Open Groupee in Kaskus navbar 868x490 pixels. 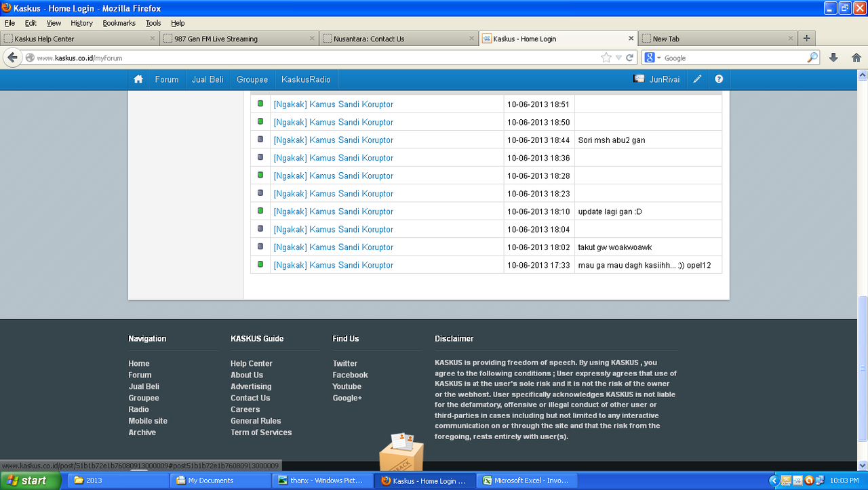pyautogui.click(x=252, y=79)
